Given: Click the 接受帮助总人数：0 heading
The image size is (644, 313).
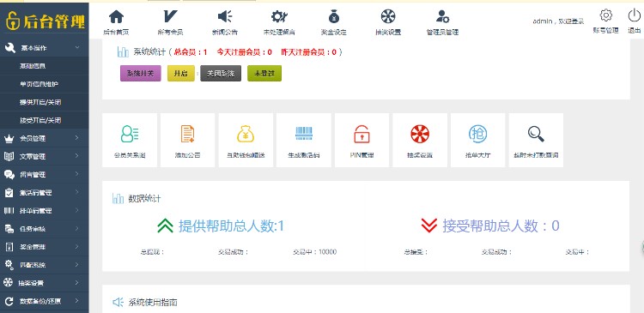Looking at the screenshot, I should click(x=501, y=226).
